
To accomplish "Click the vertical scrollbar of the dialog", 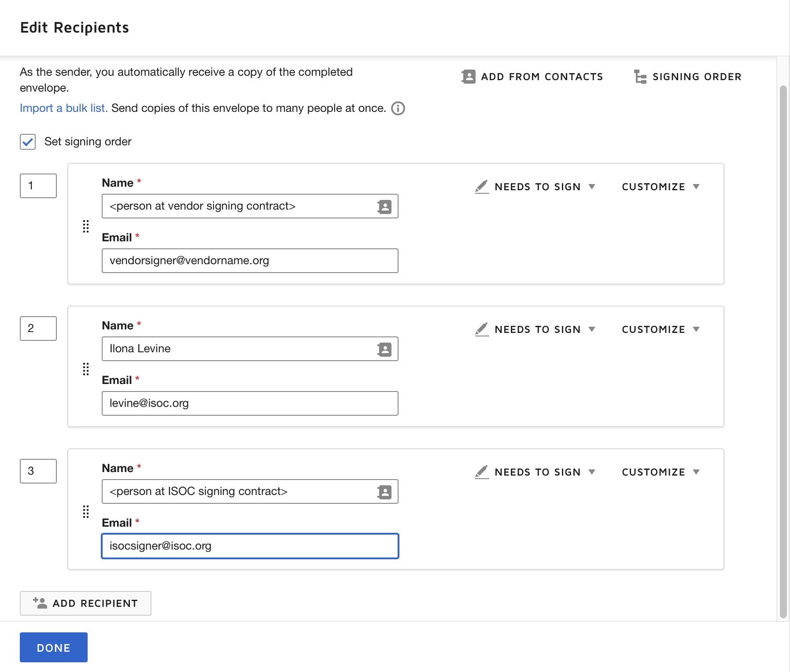I will (783, 352).
